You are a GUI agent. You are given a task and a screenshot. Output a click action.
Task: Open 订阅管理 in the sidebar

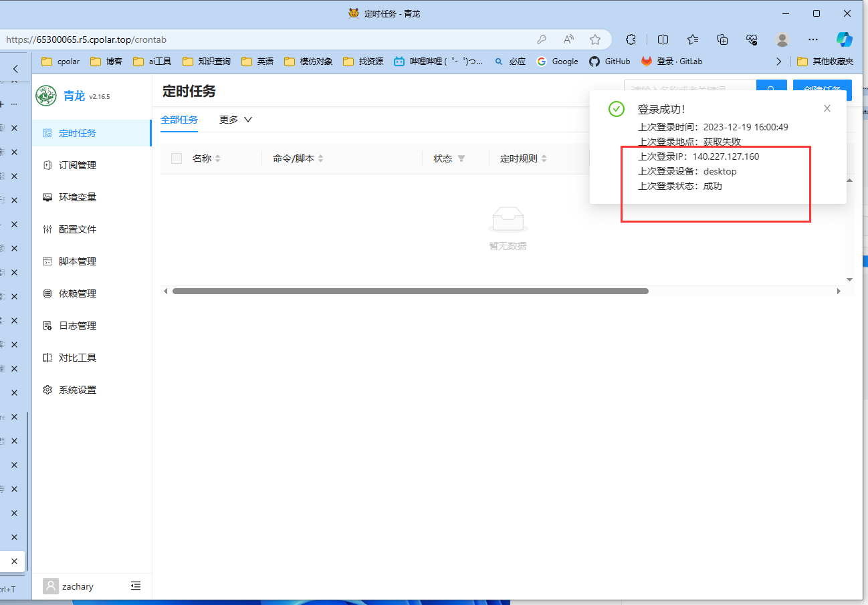[92, 165]
